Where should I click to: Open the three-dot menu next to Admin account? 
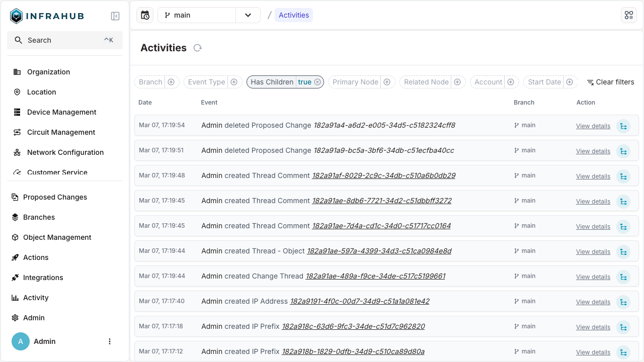click(110, 341)
